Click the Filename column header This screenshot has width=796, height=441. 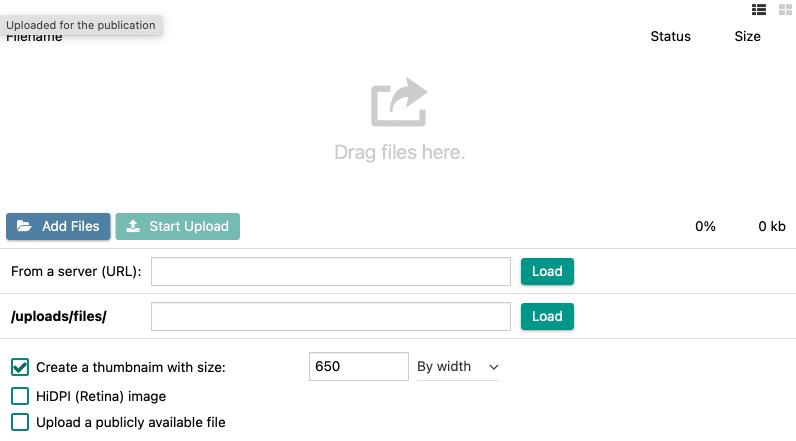[x=34, y=38]
